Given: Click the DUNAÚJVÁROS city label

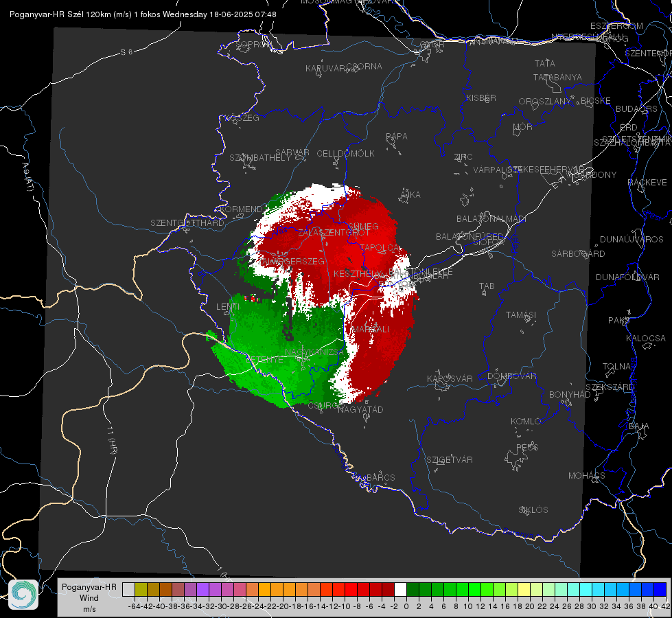Looking at the screenshot, I should tap(632, 240).
